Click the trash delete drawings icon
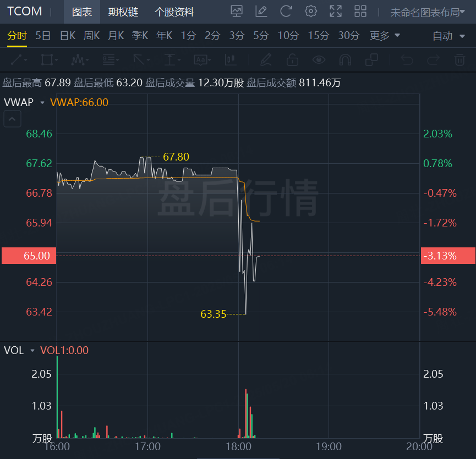The height and width of the screenshot is (459, 476). pos(459,60)
